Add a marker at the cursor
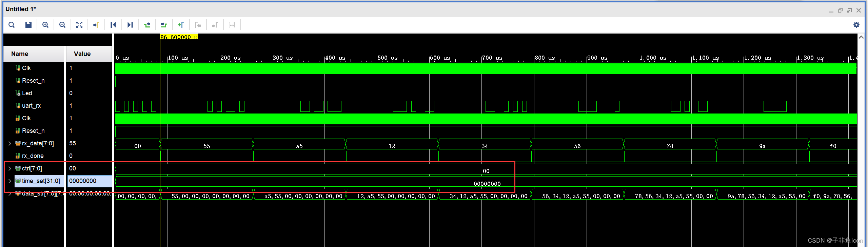This screenshot has width=868, height=247. (181, 25)
